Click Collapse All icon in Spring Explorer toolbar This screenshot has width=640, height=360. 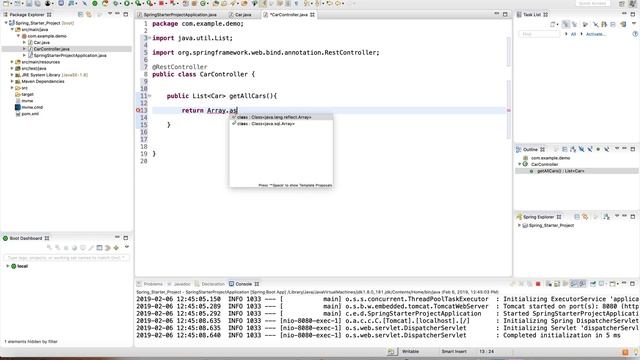pyautogui.click(x=577, y=217)
